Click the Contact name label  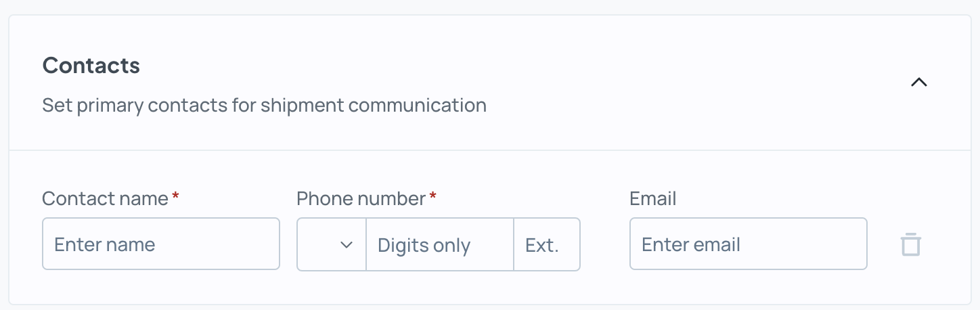[105, 198]
